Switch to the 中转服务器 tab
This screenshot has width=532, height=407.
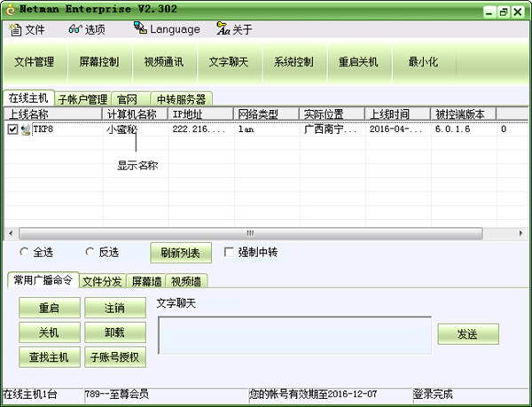[x=181, y=99]
